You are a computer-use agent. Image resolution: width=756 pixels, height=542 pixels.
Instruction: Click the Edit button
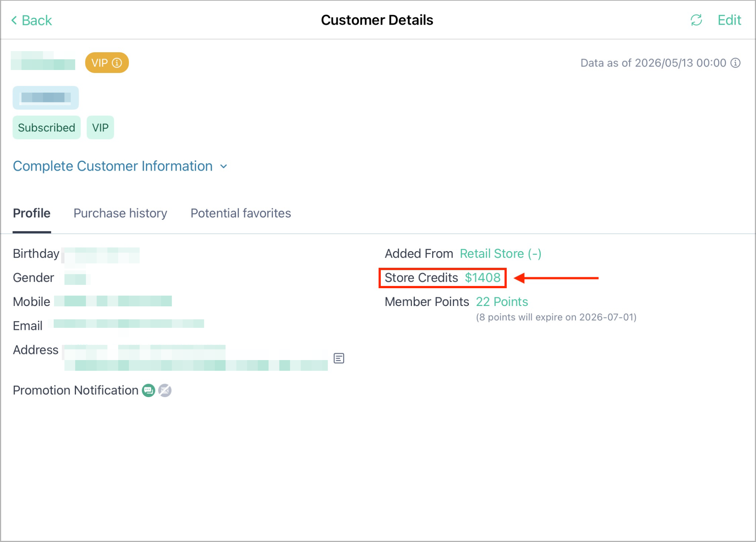coord(729,20)
